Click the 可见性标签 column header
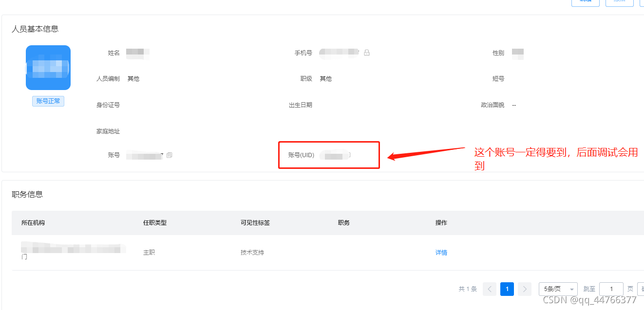This screenshot has width=644, height=310. (x=255, y=223)
